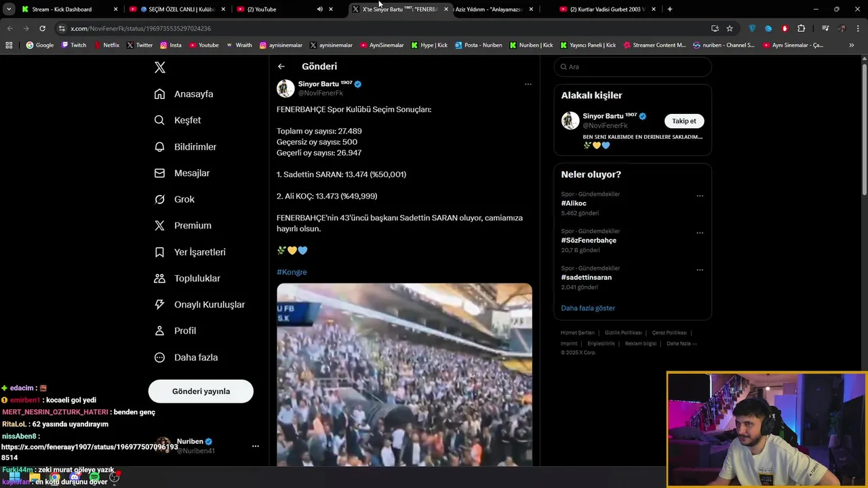Open options for #Alikoc trend
This screenshot has width=868, height=488.
[700, 196]
